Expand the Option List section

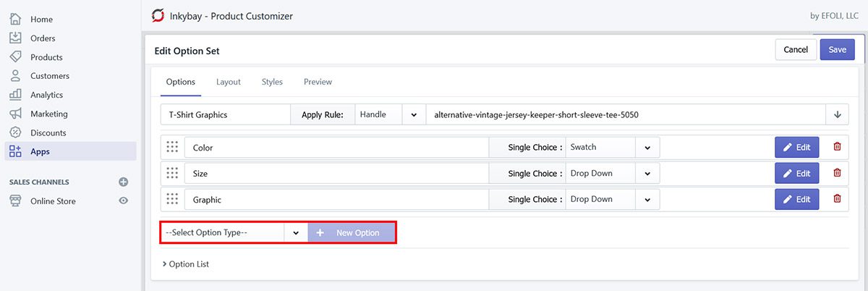pos(186,264)
